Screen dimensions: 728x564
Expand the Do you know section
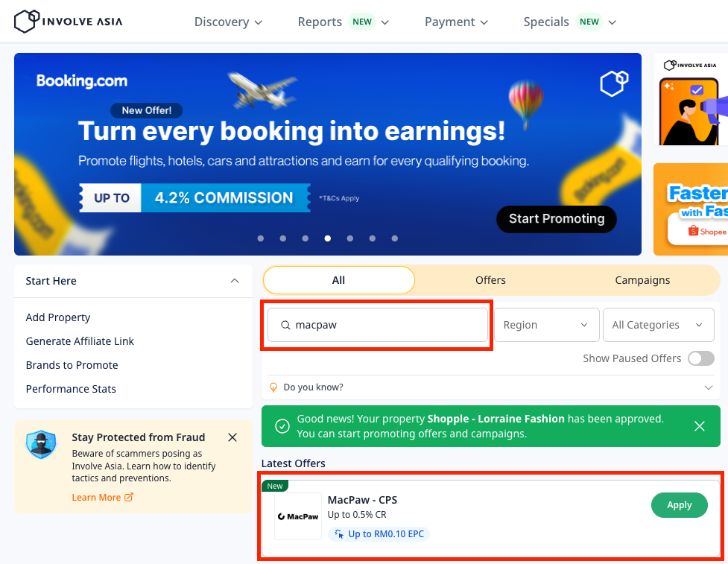tap(708, 387)
